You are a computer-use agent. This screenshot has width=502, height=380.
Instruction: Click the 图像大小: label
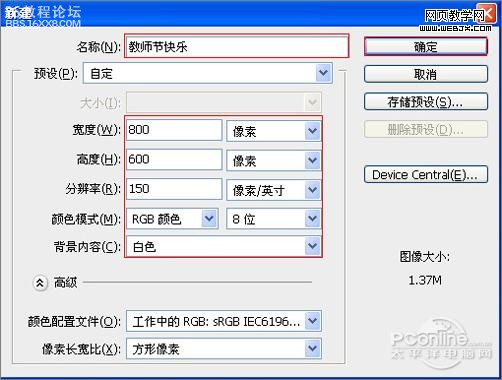pyautogui.click(x=425, y=257)
